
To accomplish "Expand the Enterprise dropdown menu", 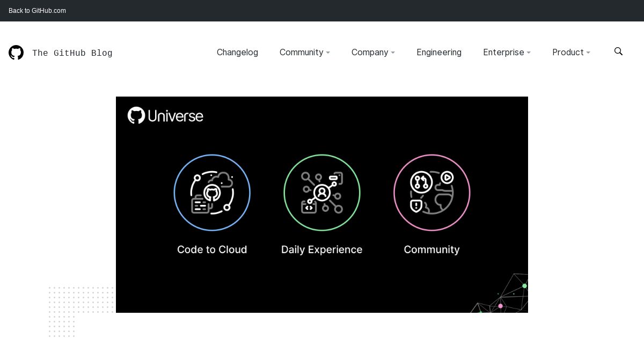I will tap(507, 52).
